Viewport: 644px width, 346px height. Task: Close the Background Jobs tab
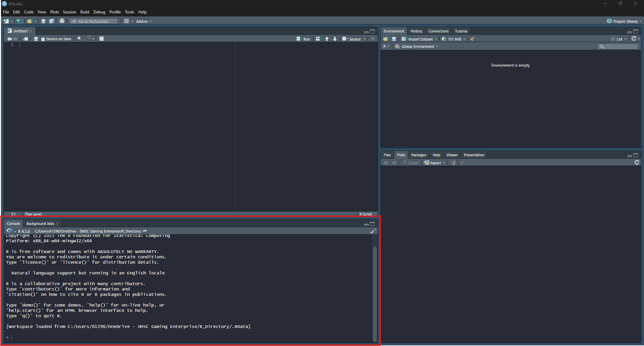pos(57,224)
